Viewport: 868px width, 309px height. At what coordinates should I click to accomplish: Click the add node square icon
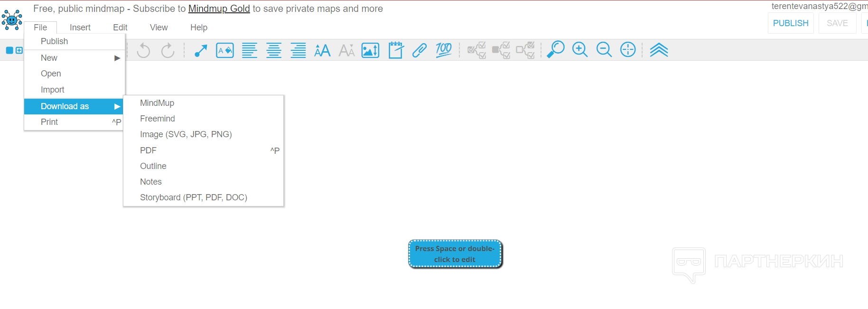14,50
